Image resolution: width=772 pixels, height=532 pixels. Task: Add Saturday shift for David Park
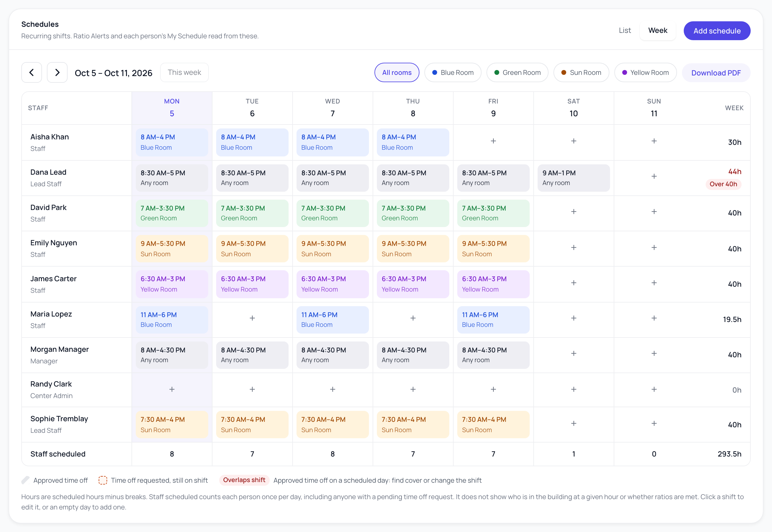pyautogui.click(x=574, y=212)
